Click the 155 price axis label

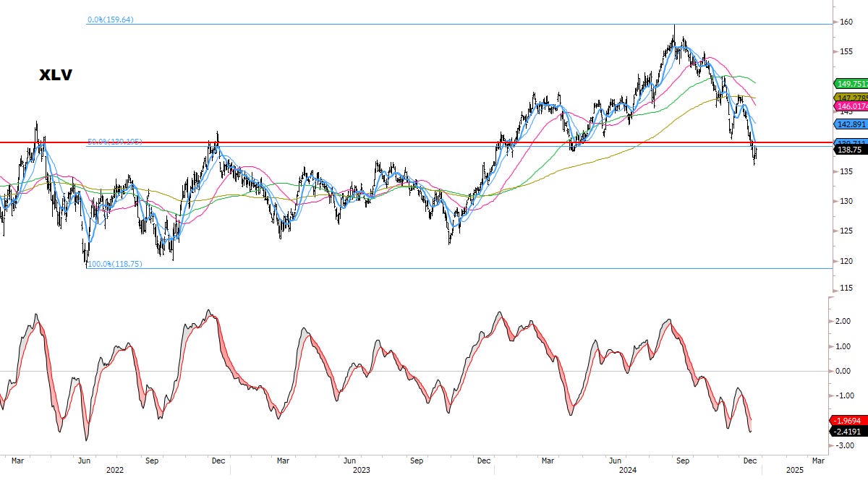pos(846,52)
